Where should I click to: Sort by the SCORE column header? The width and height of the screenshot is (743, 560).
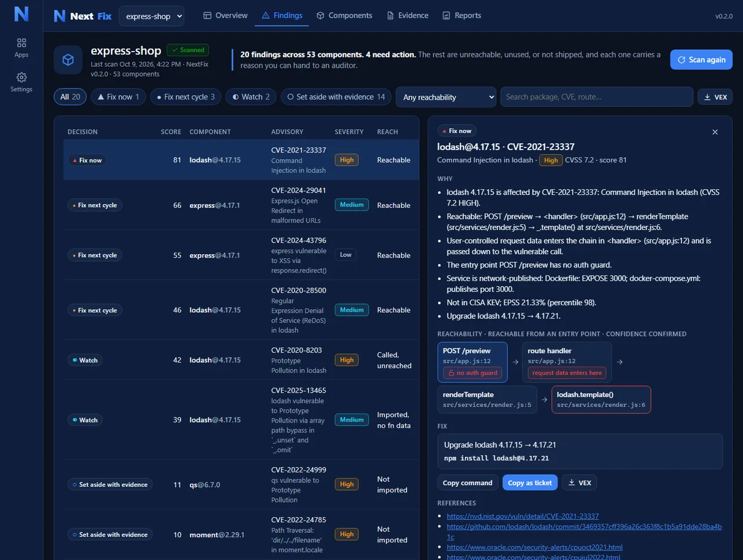(x=171, y=132)
